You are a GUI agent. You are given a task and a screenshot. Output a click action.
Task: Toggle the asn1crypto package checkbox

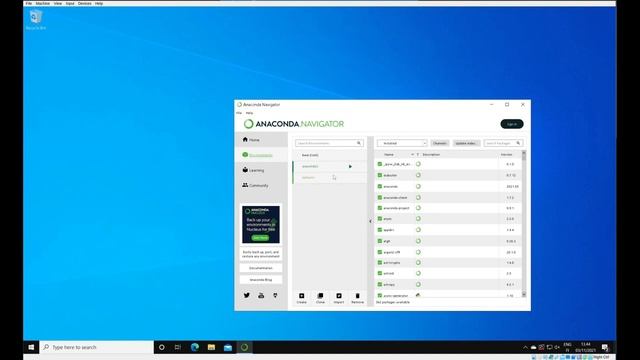(380, 262)
